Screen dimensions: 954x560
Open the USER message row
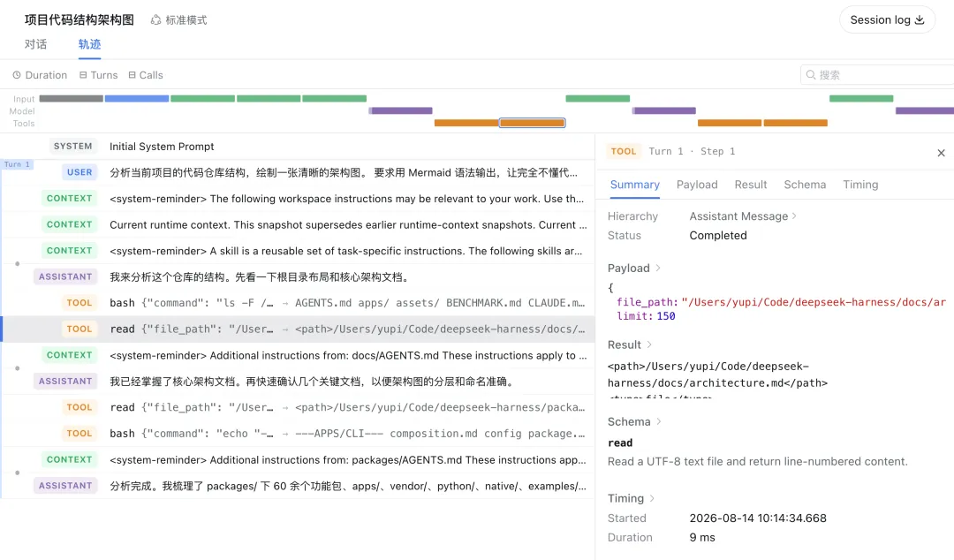(298, 173)
